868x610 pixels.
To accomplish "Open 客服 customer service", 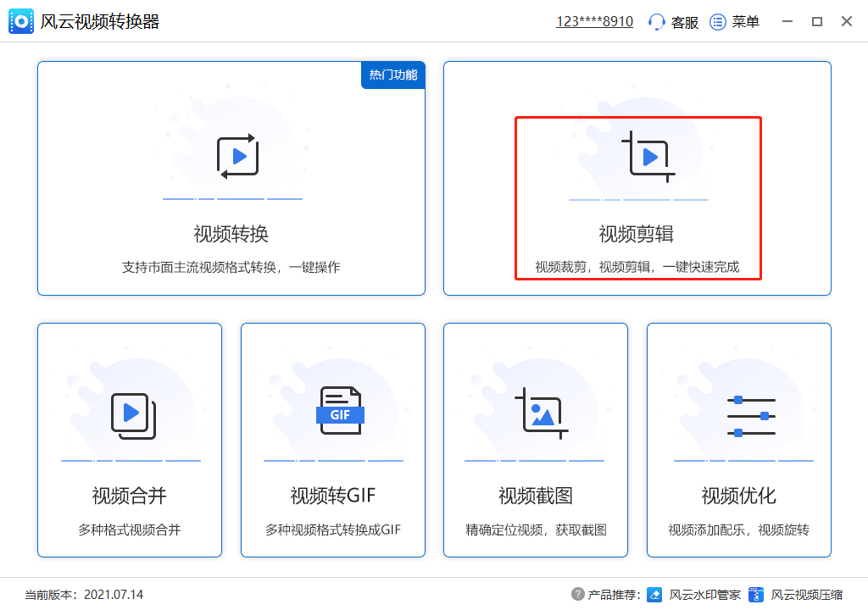I will [x=684, y=22].
